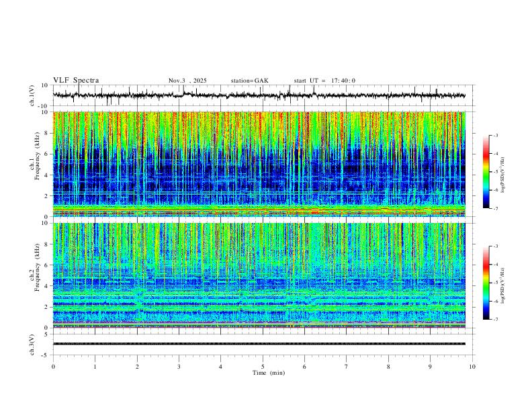Click time axis tick label "7"
Screen dimensions: 532x411
(x=347, y=367)
